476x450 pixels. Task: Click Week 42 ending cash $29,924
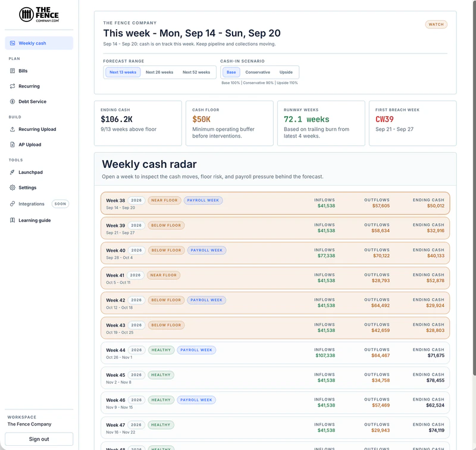(x=435, y=305)
